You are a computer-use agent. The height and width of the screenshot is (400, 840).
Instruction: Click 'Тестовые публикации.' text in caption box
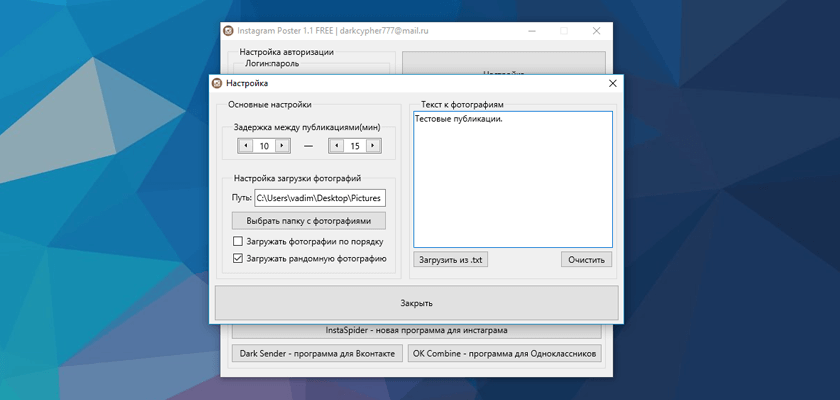459,119
